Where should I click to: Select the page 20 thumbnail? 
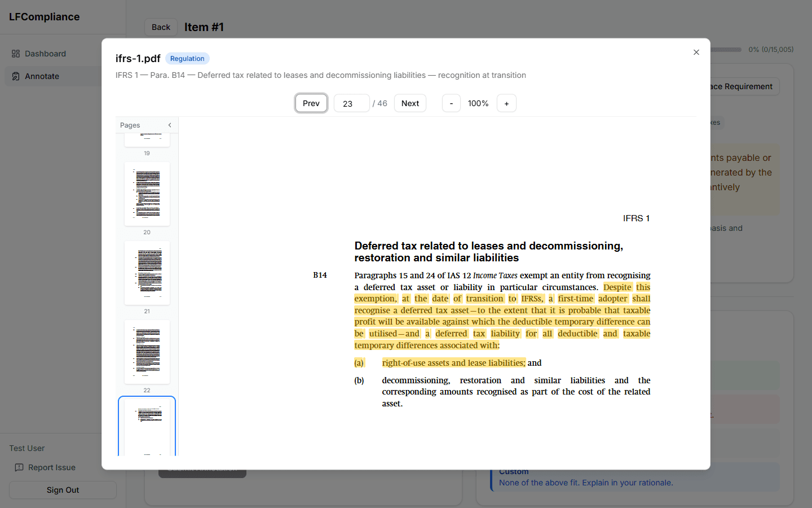click(147, 194)
